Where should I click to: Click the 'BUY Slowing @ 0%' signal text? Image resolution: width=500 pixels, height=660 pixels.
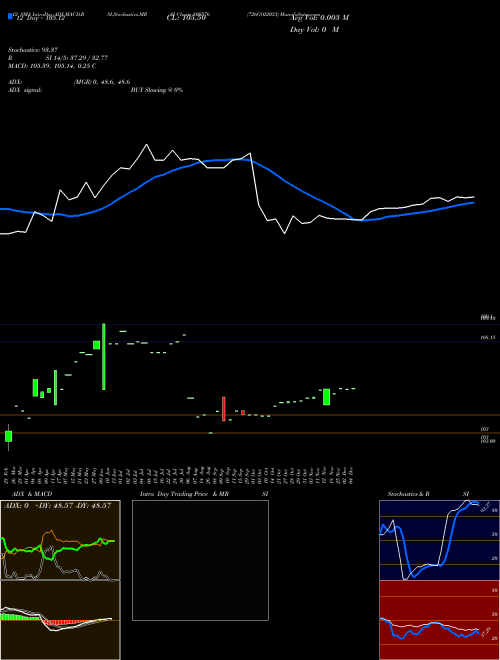tap(157, 90)
